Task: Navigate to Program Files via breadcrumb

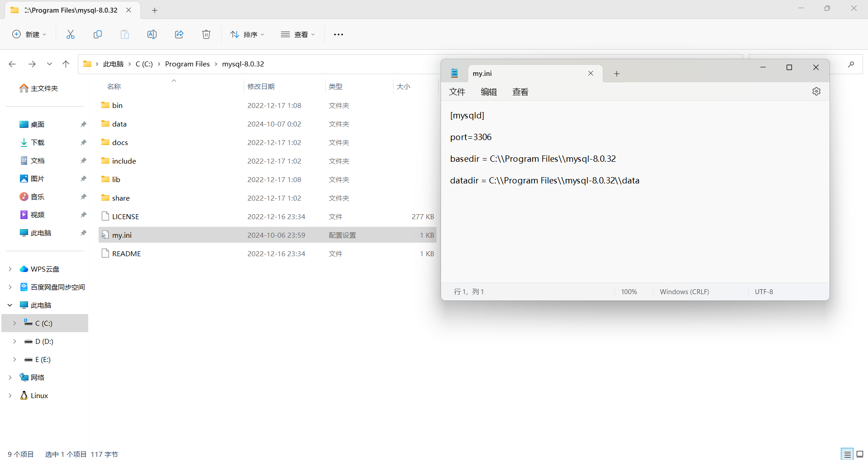Action: [187, 64]
